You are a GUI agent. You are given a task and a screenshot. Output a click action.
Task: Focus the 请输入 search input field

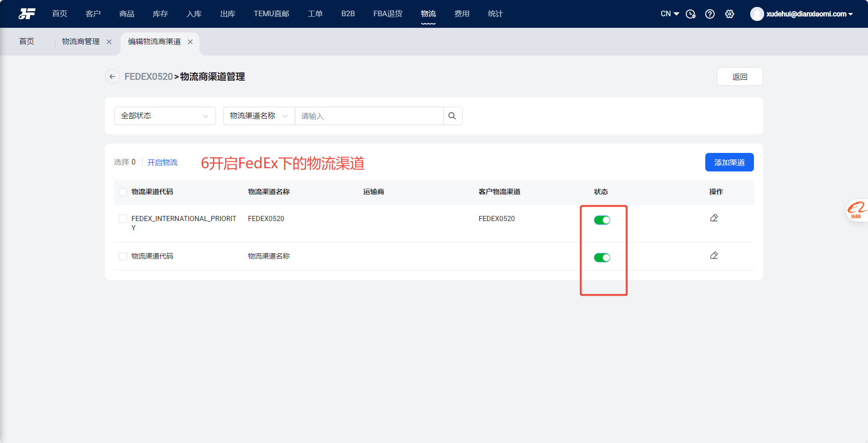pos(369,116)
